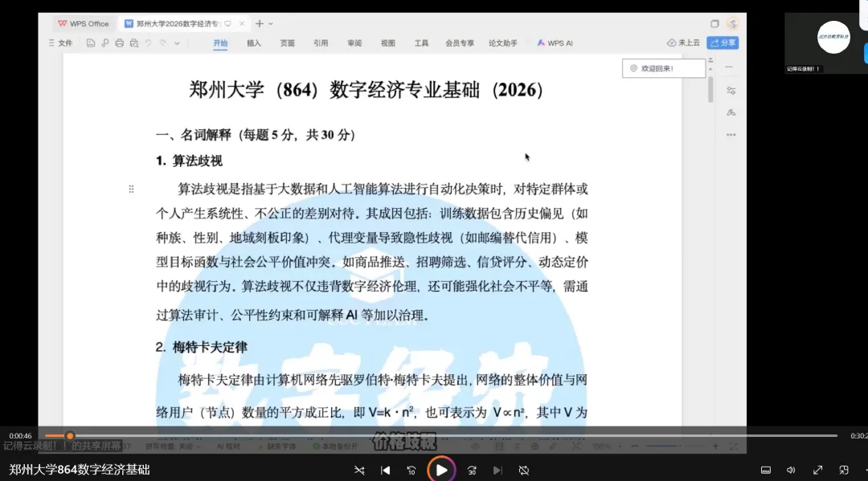Click the section heading 一、名词解释

[256, 135]
